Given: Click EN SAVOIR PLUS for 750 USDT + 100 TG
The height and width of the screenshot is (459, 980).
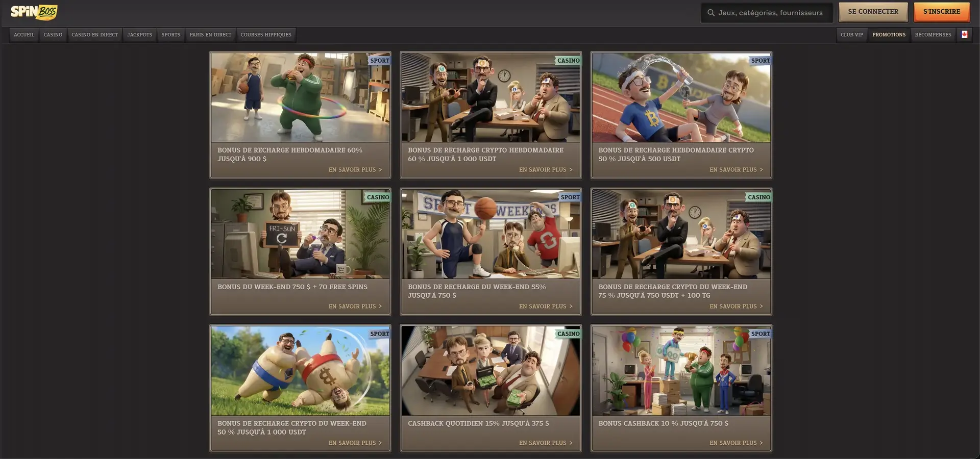Looking at the screenshot, I should tap(736, 307).
